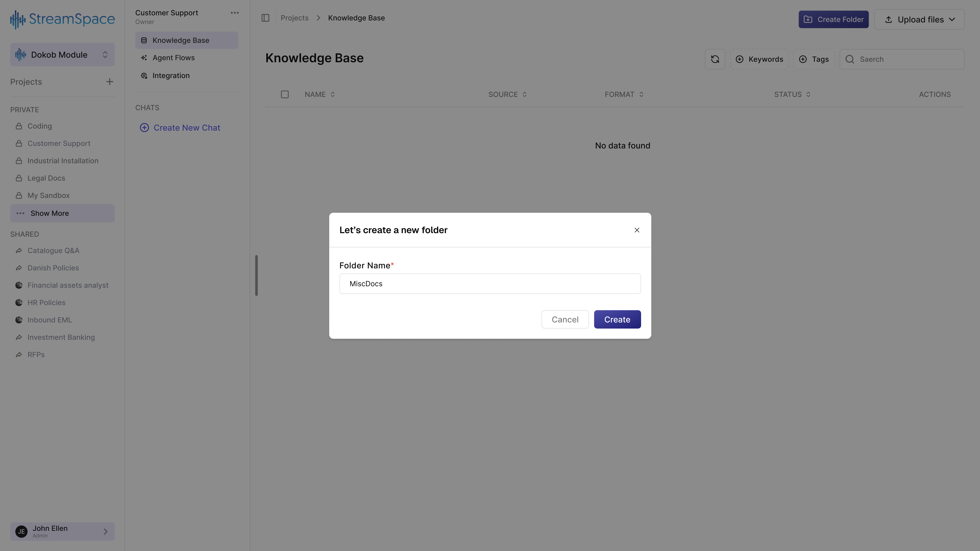Tick the select-all checkbox in table header

tap(285, 94)
